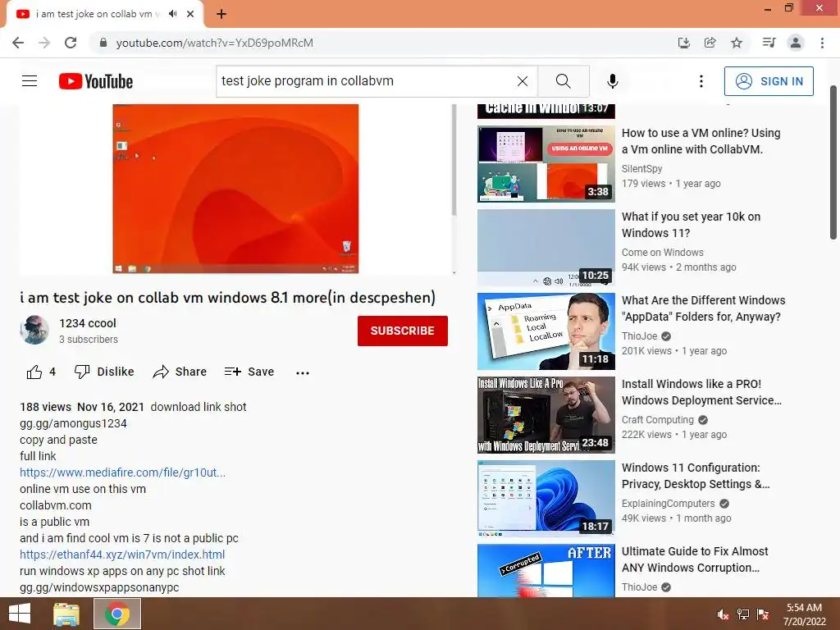This screenshot has height=630, width=840.
Task: Open the Action Center flag icon
Action: 763,614
